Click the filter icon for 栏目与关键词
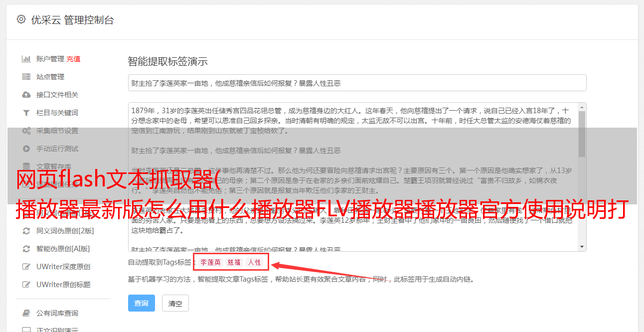This screenshot has width=644, height=332. point(26,113)
